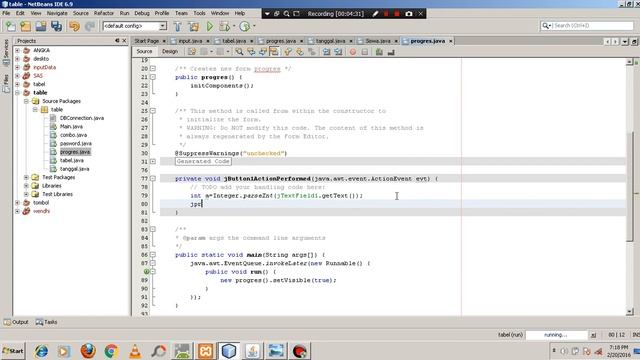Click the Windows Start button
The height and width of the screenshot is (360, 640).
coord(13,351)
